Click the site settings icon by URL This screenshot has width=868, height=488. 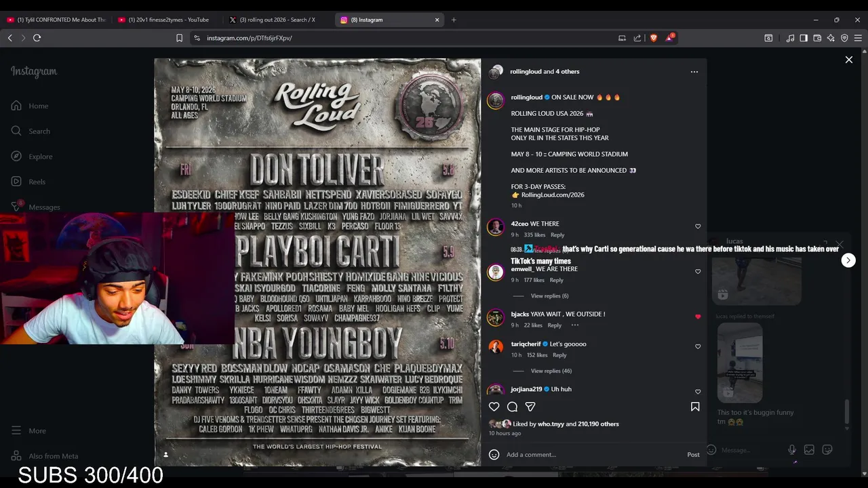pos(197,38)
